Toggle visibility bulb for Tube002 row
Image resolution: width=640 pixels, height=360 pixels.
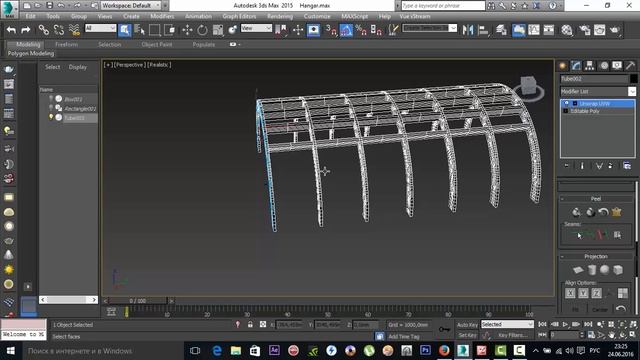(x=51, y=118)
